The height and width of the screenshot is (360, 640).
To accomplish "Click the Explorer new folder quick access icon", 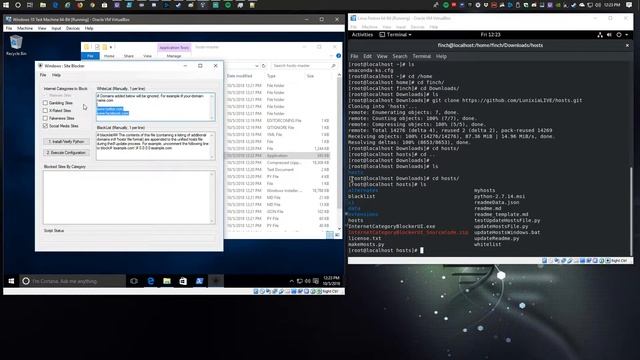I will tap(104, 47).
